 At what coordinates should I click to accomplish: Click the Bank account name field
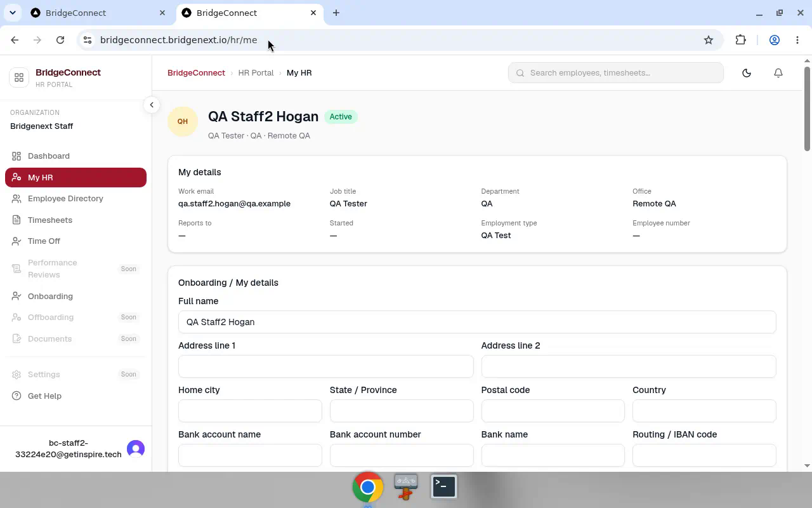(250, 455)
